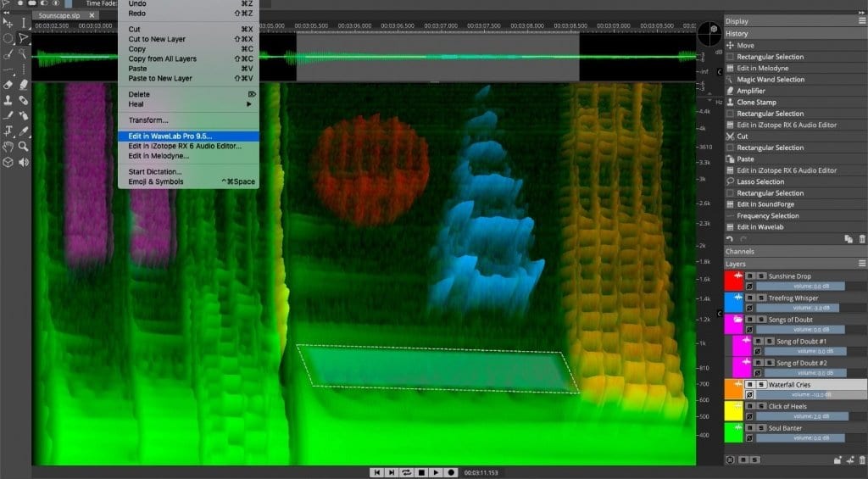The height and width of the screenshot is (479, 868).
Task: Choose Edit in iZotope RX 6 menu item
Action: pos(188,146)
